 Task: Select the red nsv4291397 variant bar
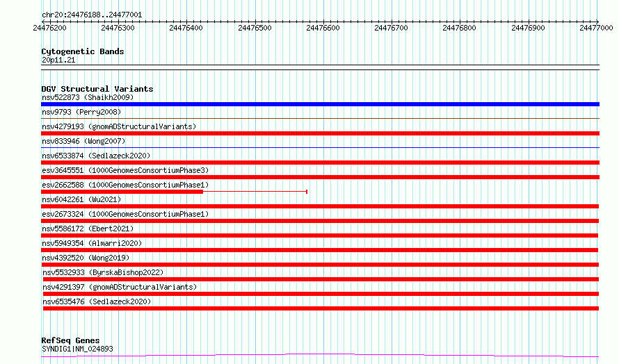click(x=321, y=294)
